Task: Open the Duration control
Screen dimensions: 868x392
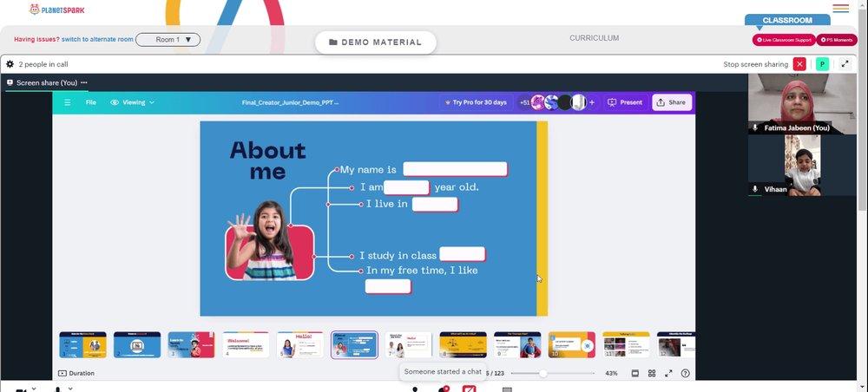Action: (76, 373)
